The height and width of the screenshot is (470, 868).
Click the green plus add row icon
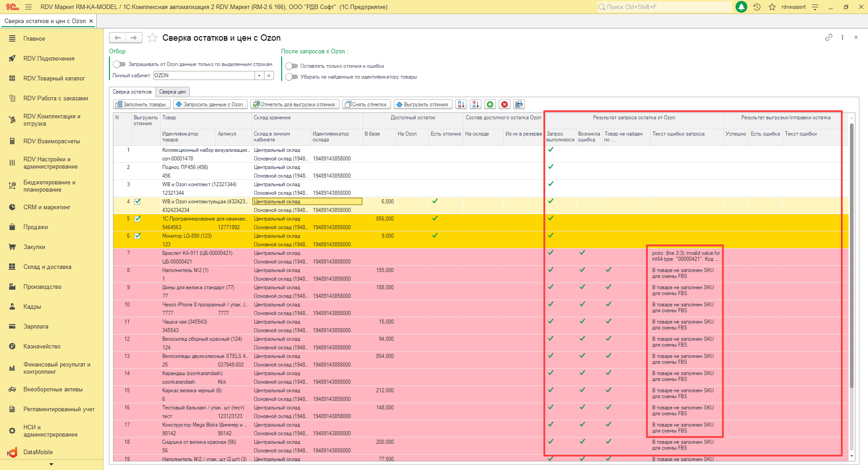click(x=490, y=104)
